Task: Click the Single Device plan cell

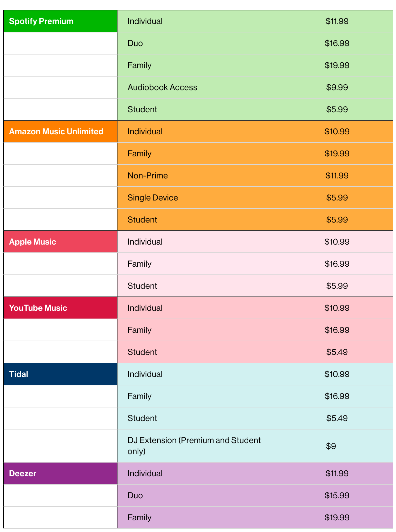Action: click(153, 198)
